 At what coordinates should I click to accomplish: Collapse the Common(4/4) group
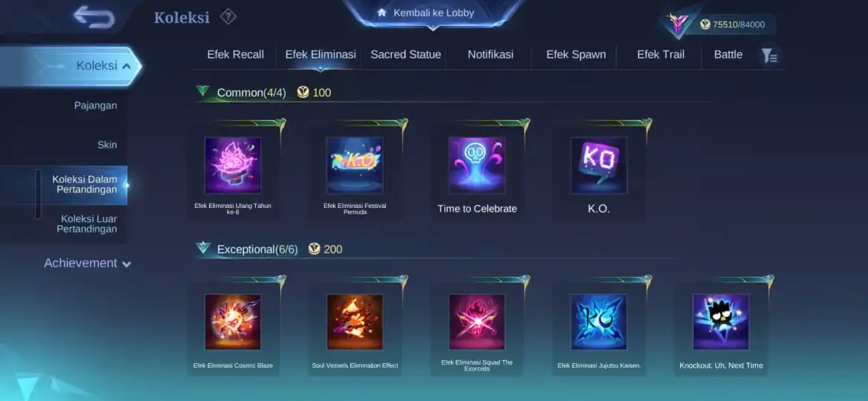pos(203,91)
